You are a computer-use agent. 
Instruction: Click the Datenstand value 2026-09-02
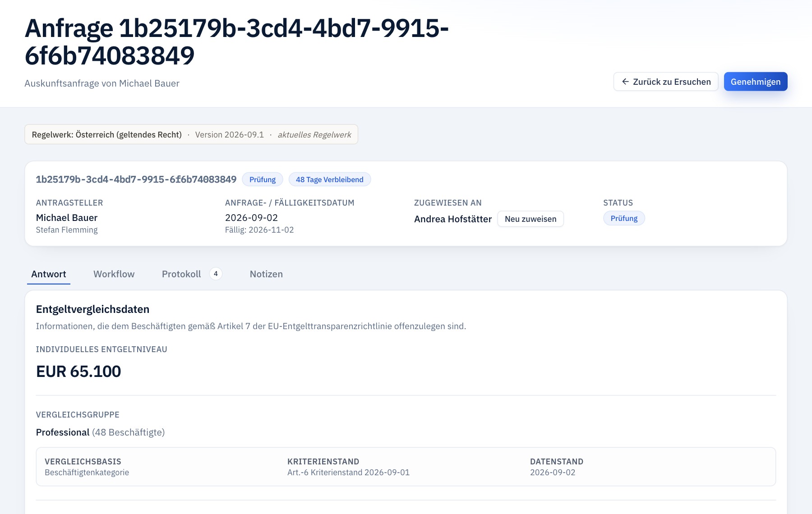pos(553,473)
